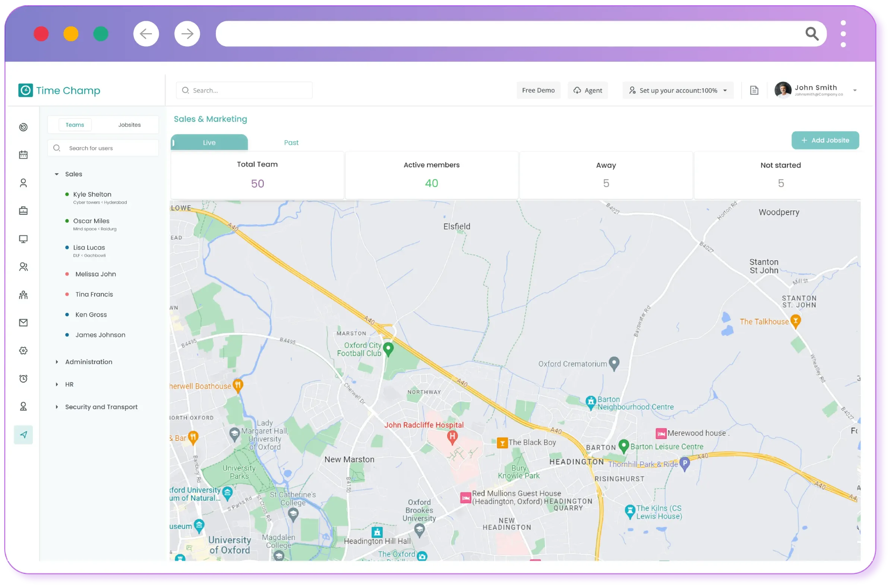Expand Security and Transport group
The width and height of the screenshot is (891, 588).
click(57, 407)
